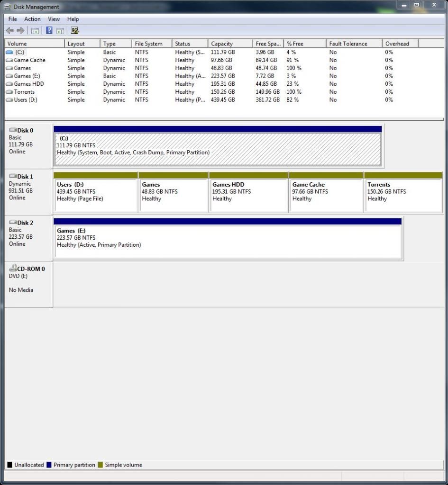This screenshot has height=485, width=448.
Task: Select the Users (D:) volume icon in the list
Action: pos(9,99)
